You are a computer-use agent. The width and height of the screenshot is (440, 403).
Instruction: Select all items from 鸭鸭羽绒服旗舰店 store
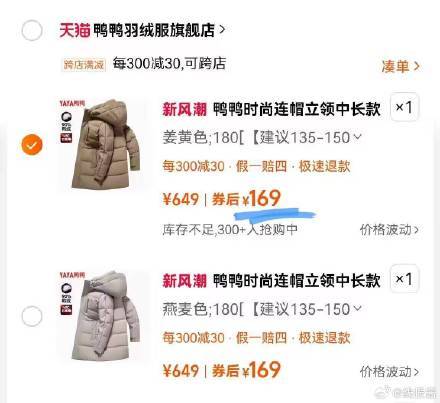pos(32,30)
